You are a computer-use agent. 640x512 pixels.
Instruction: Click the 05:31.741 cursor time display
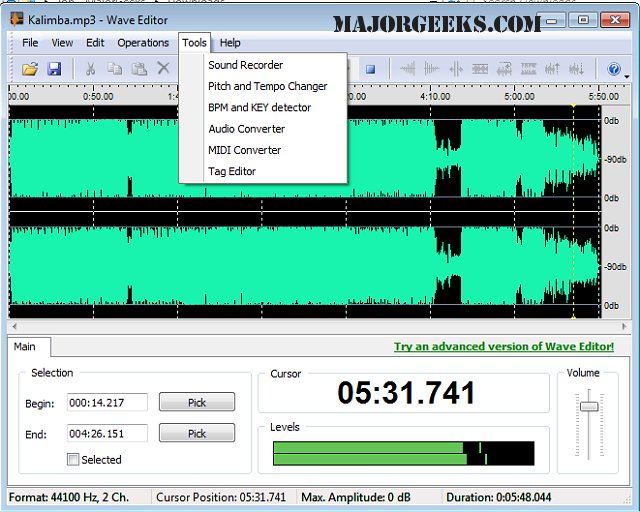[406, 393]
